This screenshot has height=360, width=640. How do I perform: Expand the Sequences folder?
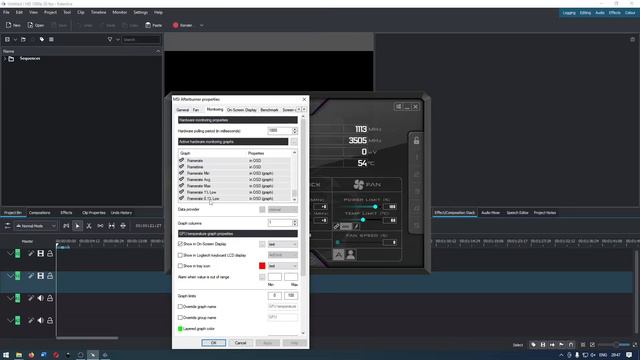[x=5, y=59]
